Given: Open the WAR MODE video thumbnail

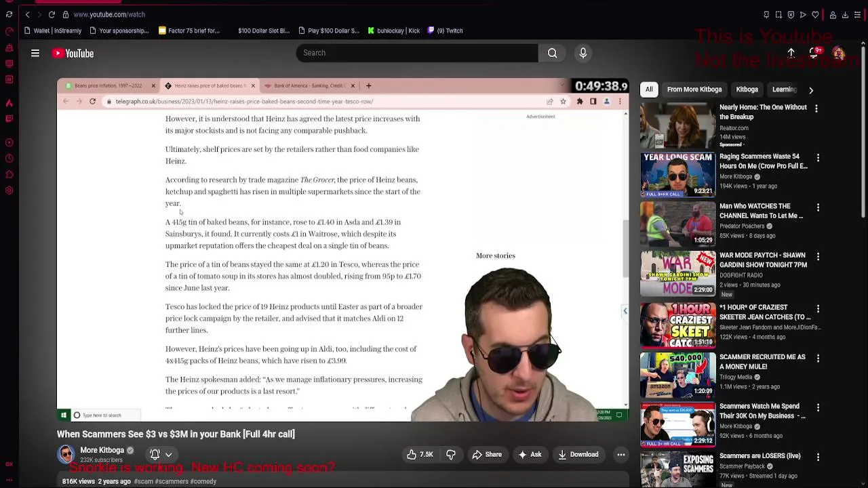Looking at the screenshot, I should (677, 273).
